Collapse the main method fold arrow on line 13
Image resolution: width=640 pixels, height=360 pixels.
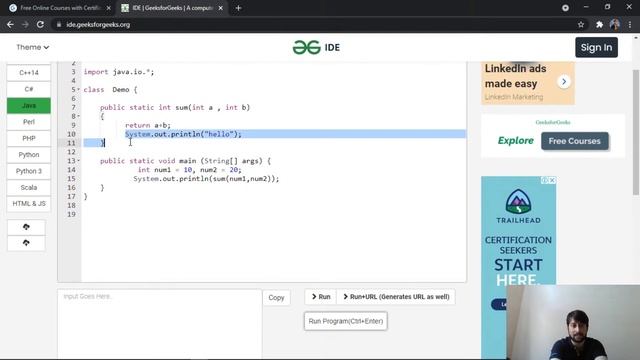(78, 161)
